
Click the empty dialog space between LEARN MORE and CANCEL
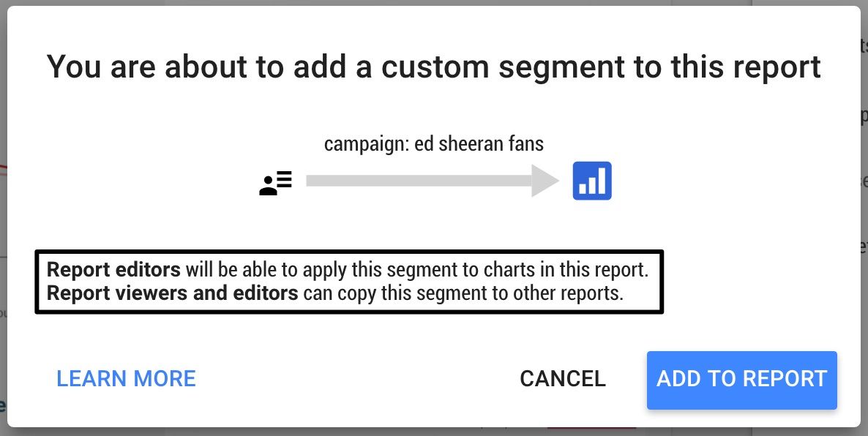coord(357,380)
